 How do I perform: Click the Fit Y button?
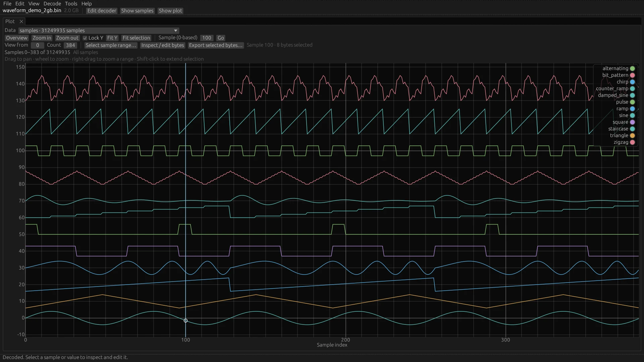tap(112, 38)
